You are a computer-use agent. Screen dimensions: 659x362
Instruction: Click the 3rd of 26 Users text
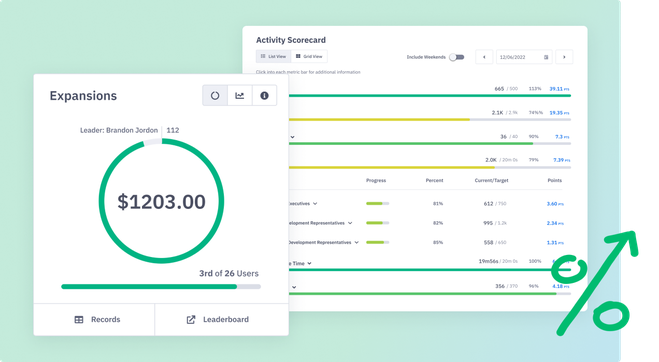click(229, 273)
